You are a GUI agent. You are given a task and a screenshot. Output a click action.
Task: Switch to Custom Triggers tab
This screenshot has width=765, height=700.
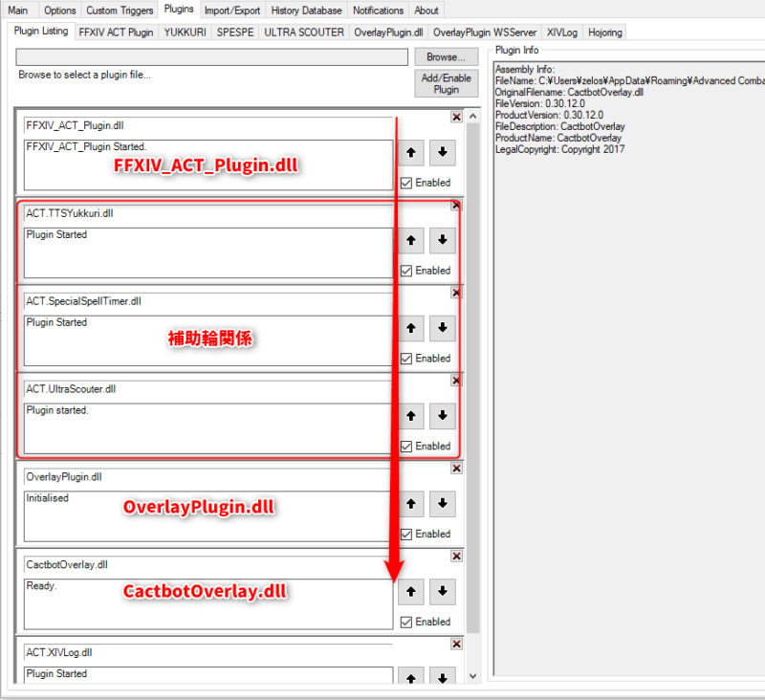pyautogui.click(x=120, y=11)
